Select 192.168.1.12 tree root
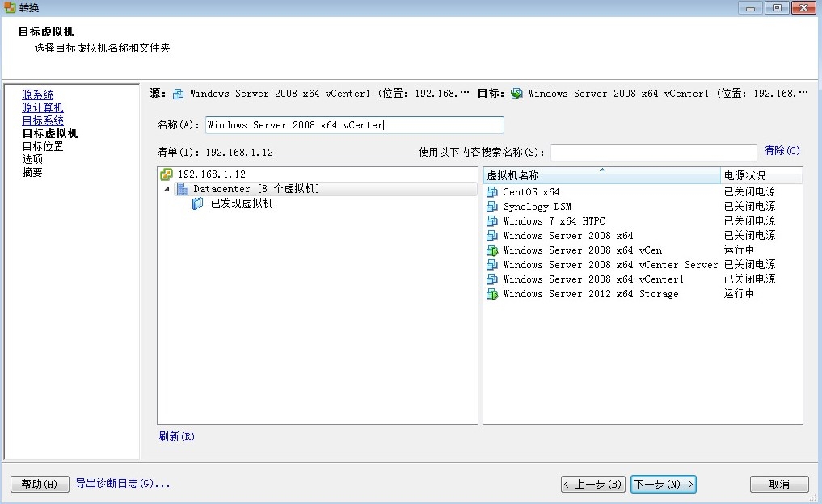Image resolution: width=822 pixels, height=504 pixels. (212, 174)
